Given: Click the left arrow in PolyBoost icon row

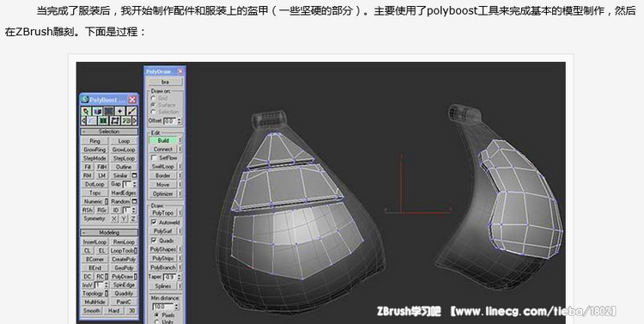Looking at the screenshot, I should (83, 121).
